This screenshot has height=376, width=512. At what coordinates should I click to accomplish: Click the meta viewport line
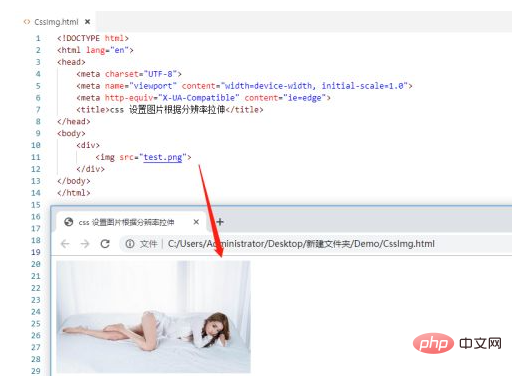click(x=244, y=86)
